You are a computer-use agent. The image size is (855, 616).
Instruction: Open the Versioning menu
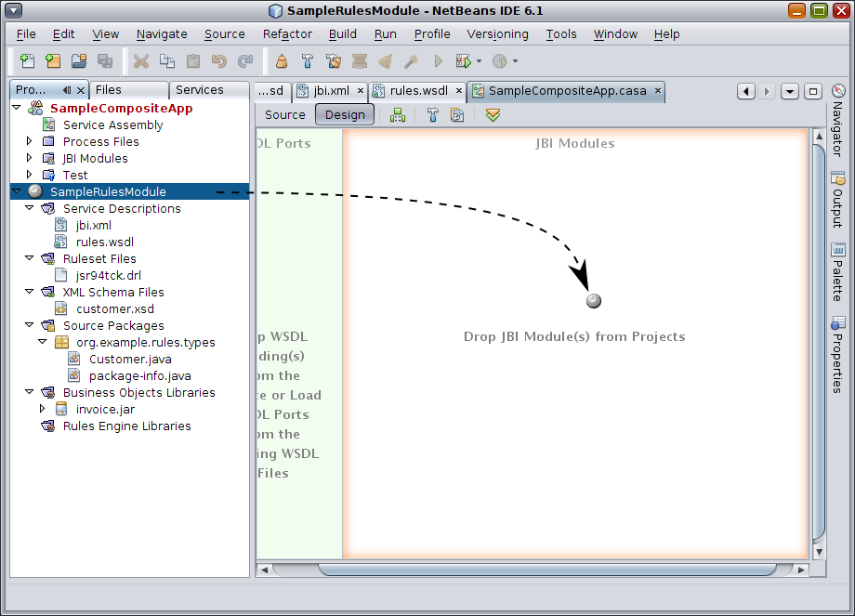click(497, 33)
